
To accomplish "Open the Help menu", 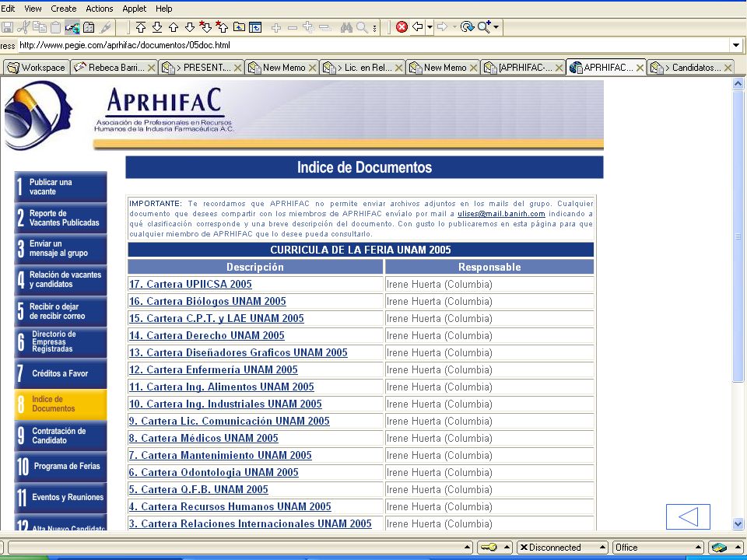I will [x=164, y=9].
